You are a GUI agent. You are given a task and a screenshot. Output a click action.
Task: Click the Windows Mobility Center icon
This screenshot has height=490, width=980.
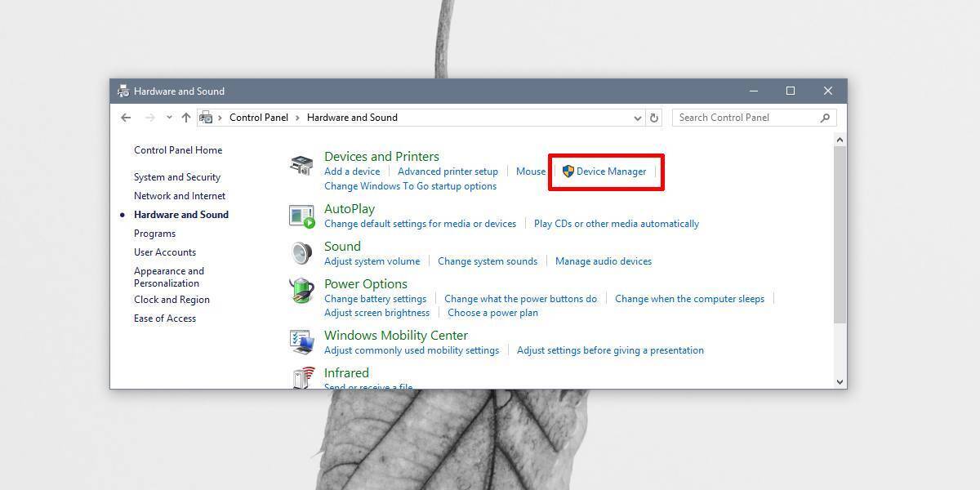[x=301, y=342]
